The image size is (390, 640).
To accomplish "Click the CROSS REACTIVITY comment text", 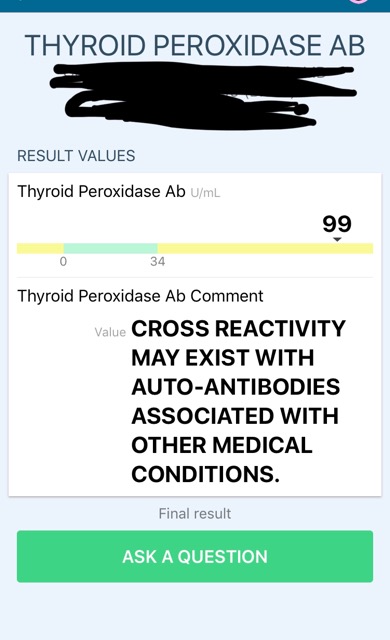I will click(x=238, y=328).
